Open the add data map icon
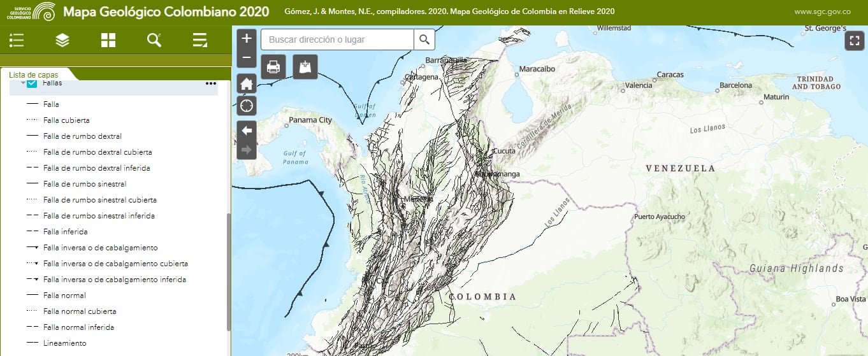868x356 pixels. [305, 66]
